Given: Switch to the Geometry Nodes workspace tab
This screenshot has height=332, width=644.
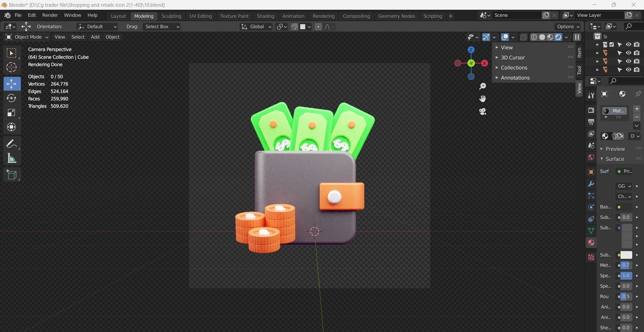Looking at the screenshot, I should coord(396,16).
